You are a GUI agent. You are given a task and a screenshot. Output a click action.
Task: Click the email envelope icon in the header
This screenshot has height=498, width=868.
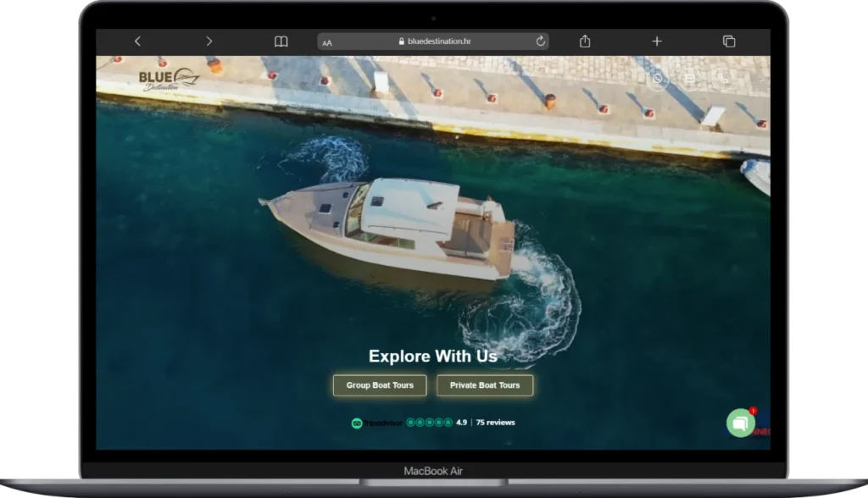[x=690, y=79]
